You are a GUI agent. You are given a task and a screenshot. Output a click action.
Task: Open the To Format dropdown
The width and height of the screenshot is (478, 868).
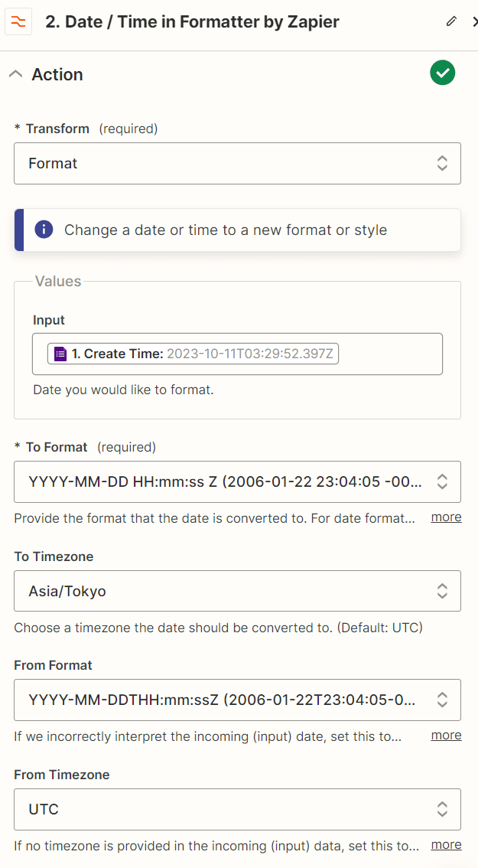tap(237, 481)
